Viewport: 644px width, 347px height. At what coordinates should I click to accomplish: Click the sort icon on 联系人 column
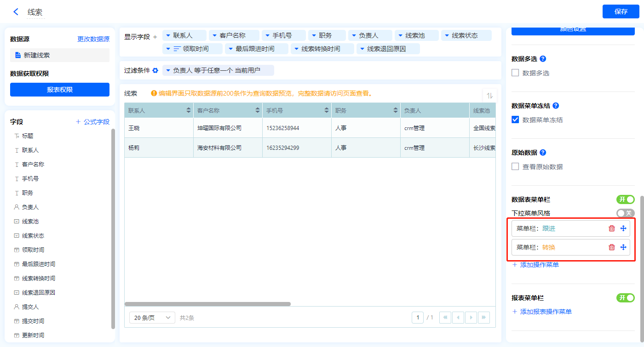click(x=189, y=110)
